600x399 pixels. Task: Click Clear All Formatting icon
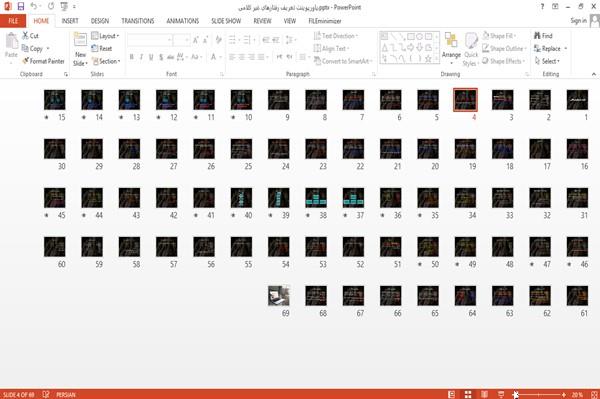point(218,40)
